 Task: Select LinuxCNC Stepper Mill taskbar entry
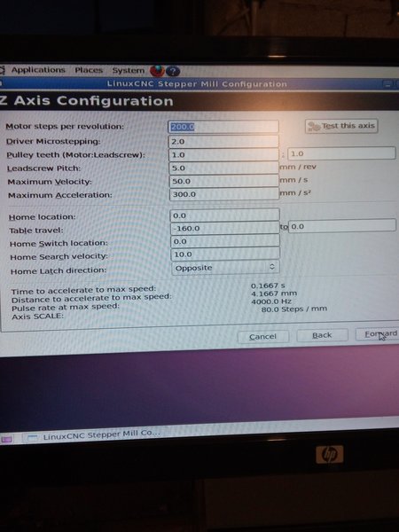click(x=95, y=435)
